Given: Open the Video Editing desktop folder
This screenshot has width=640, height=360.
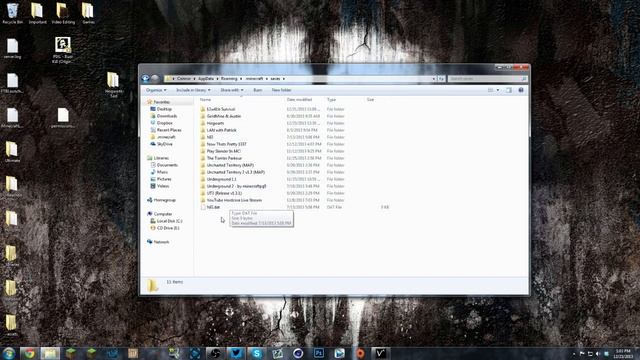Looking at the screenshot, I should [63, 13].
